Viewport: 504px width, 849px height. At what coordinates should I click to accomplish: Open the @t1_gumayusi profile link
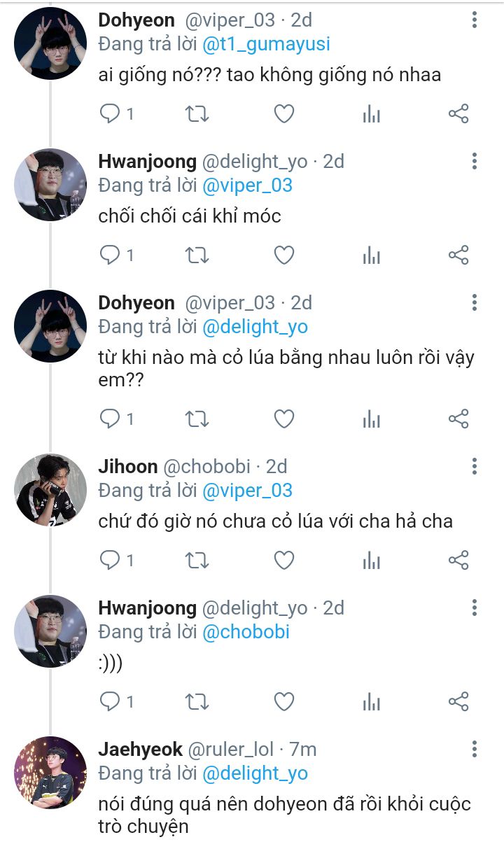267,44
